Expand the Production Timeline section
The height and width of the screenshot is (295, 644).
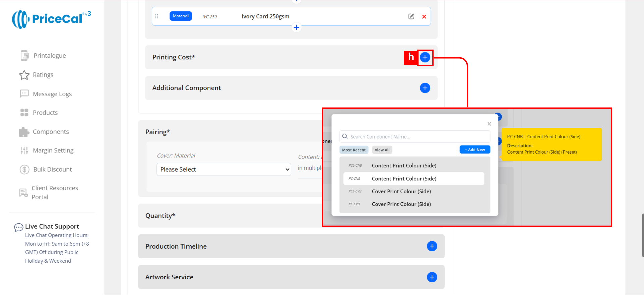[432, 246]
